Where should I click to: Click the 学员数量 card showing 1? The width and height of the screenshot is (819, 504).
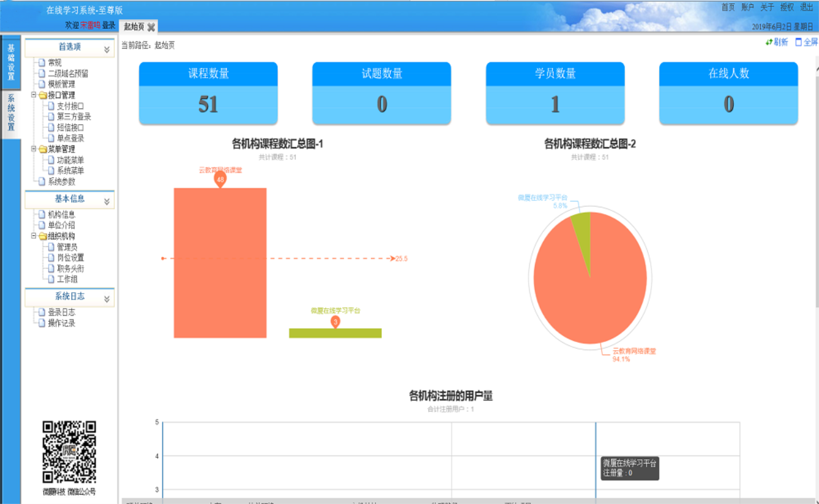click(x=555, y=93)
